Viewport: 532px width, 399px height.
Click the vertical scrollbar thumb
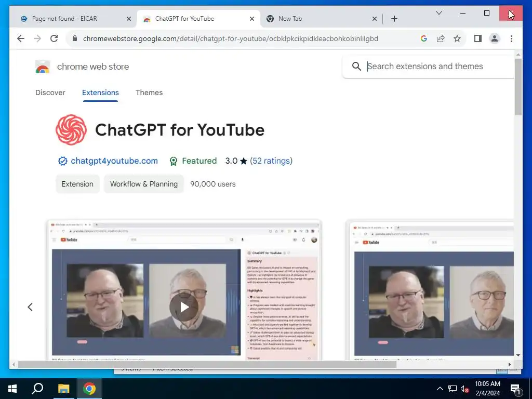(518, 87)
